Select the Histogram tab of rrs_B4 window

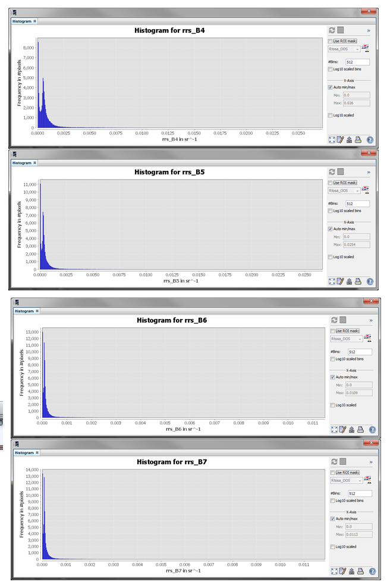point(22,21)
